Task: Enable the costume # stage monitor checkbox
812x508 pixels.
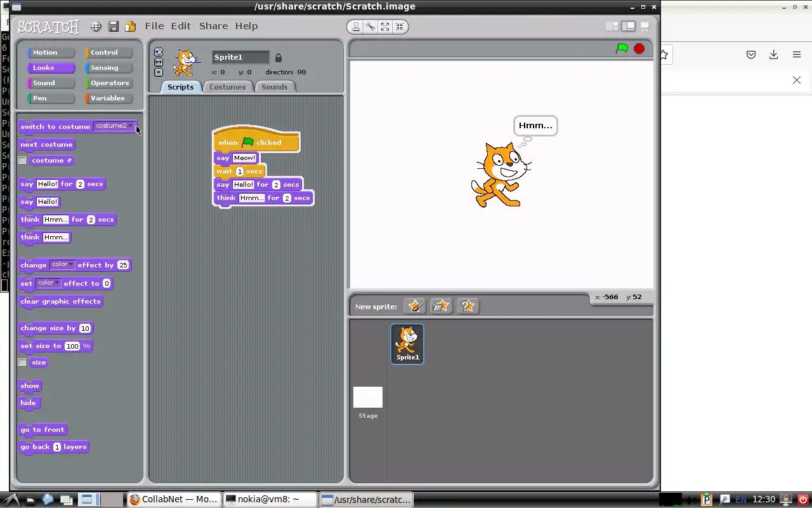Action: click(x=22, y=161)
